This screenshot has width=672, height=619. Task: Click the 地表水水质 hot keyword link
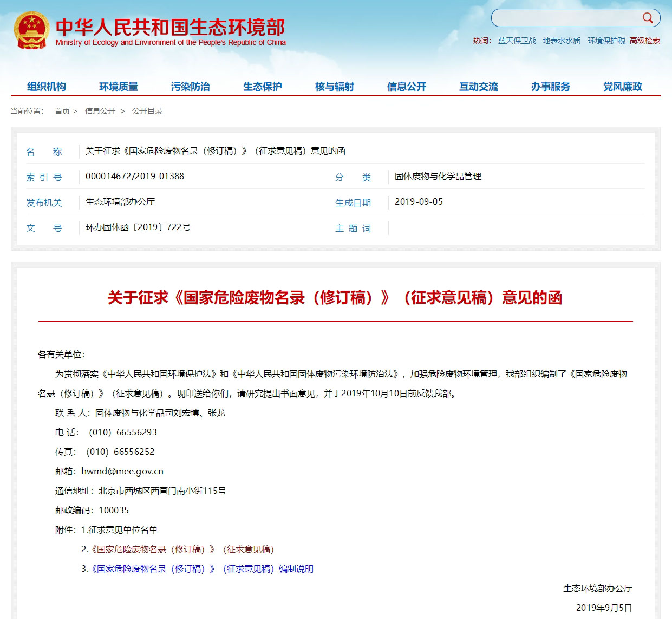coord(562,41)
